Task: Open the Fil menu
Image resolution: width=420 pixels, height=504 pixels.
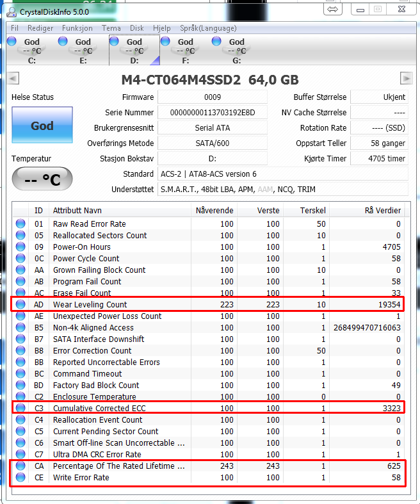Action: (x=15, y=28)
